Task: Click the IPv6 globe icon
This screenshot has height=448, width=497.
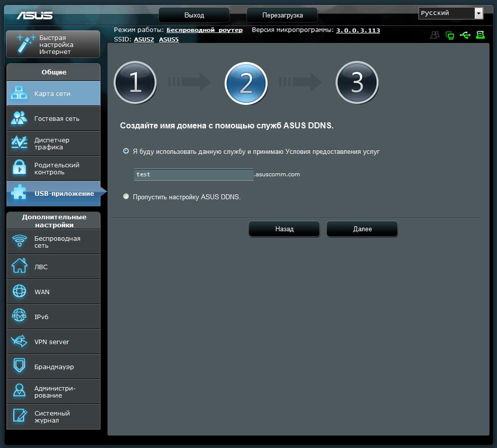Action: tap(19, 316)
